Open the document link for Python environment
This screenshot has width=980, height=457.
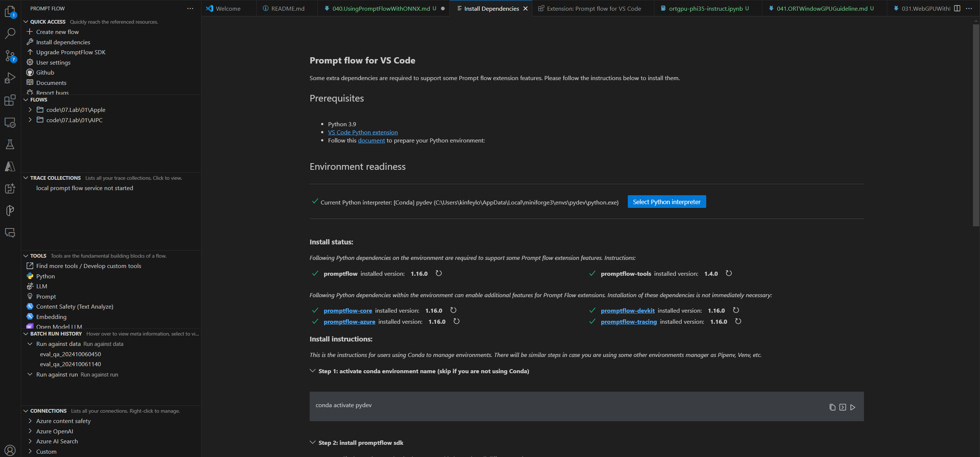coord(371,140)
